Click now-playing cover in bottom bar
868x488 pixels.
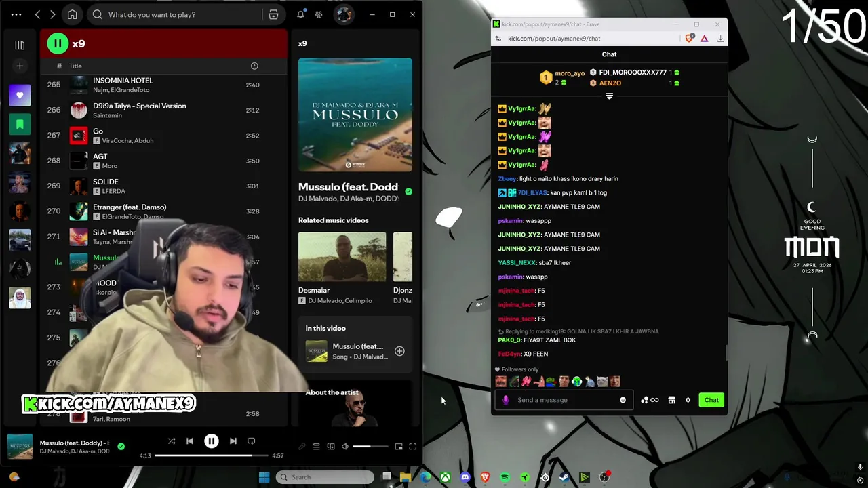[x=20, y=446]
